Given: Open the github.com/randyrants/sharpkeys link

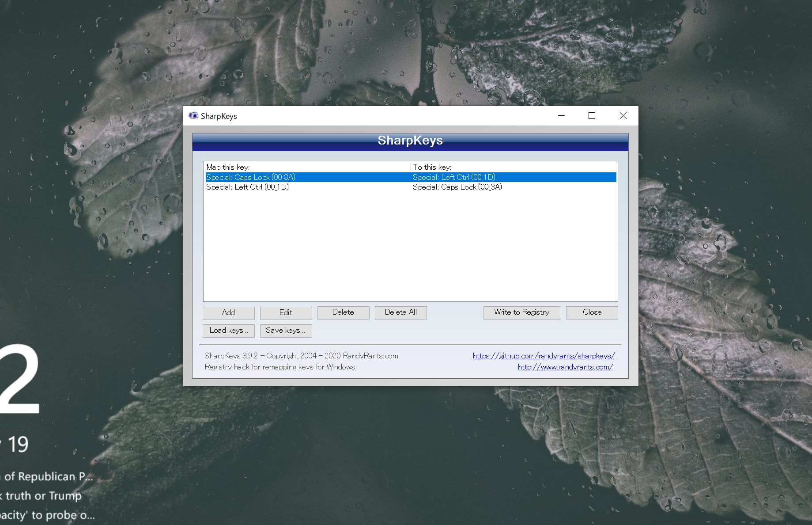Looking at the screenshot, I should pos(544,356).
